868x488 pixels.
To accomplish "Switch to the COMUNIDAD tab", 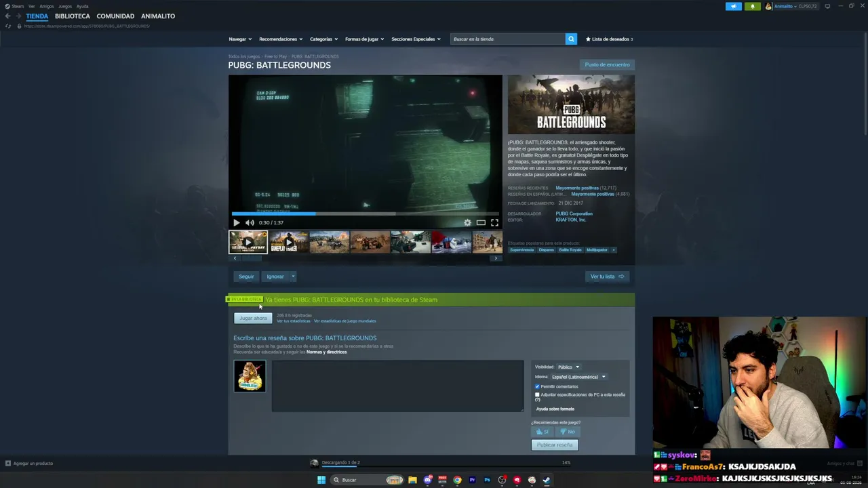I will pos(115,16).
